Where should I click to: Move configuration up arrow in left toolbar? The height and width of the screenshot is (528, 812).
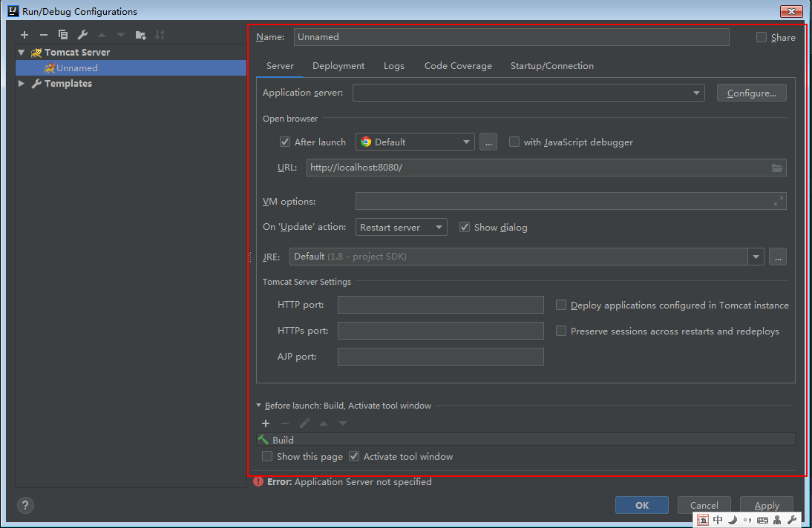click(102, 35)
